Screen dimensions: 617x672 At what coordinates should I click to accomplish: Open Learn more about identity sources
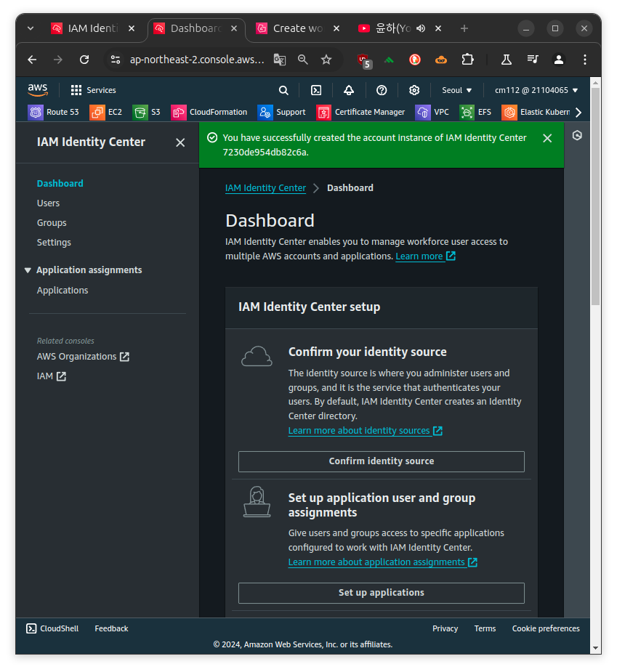pyautogui.click(x=365, y=431)
